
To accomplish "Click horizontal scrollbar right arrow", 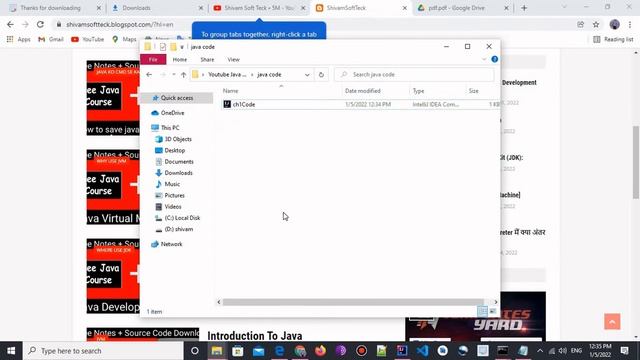I will pyautogui.click(x=496, y=302).
